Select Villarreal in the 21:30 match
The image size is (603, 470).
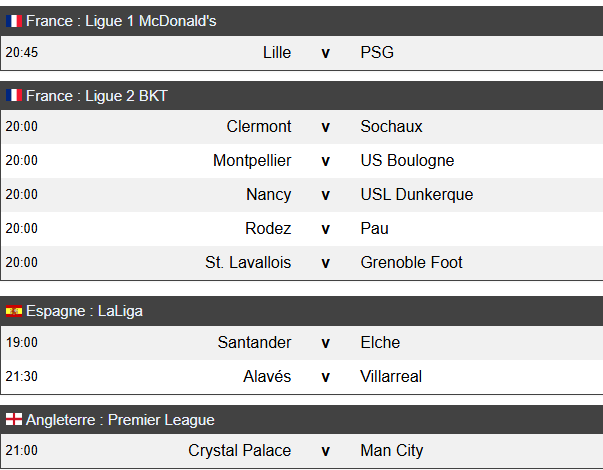[x=391, y=377]
